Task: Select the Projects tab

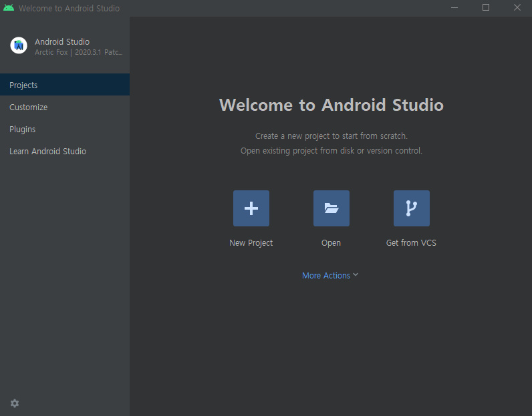Action: 65,85
